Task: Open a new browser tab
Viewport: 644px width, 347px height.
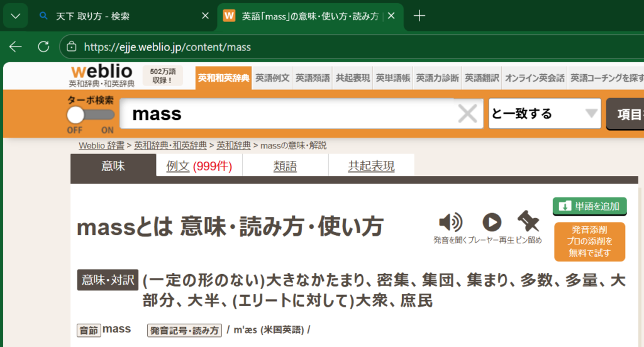Action: pyautogui.click(x=419, y=16)
